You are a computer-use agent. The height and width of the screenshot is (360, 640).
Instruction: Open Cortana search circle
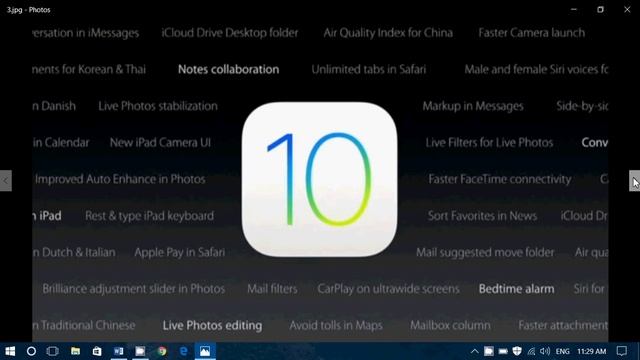coord(31,351)
